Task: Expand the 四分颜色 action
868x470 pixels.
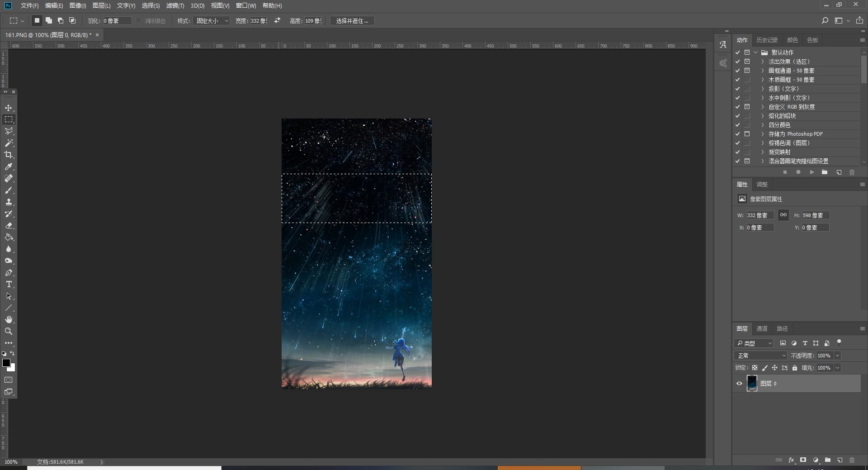Action: 763,125
